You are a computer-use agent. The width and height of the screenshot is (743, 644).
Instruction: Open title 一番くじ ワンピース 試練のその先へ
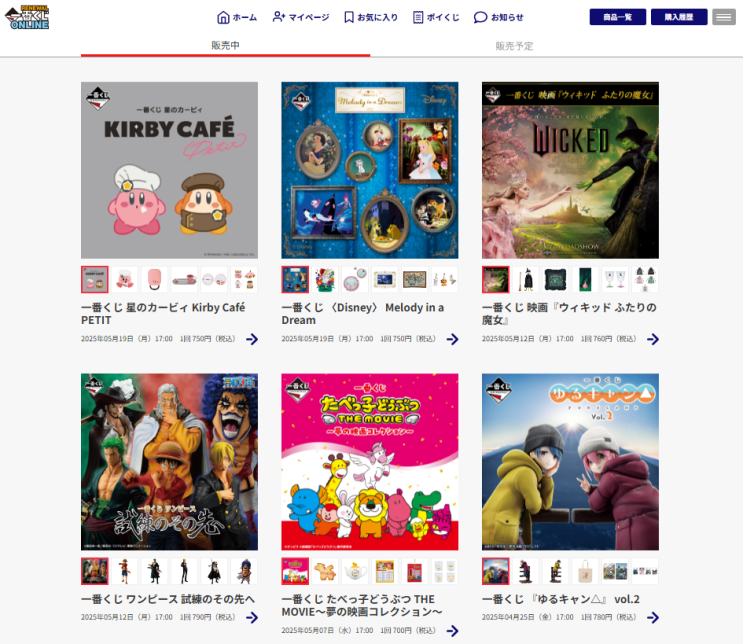pyautogui.click(x=168, y=599)
